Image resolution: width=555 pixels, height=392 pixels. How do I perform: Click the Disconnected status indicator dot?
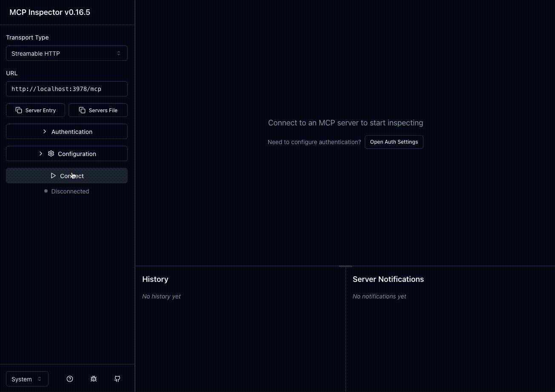tap(46, 191)
